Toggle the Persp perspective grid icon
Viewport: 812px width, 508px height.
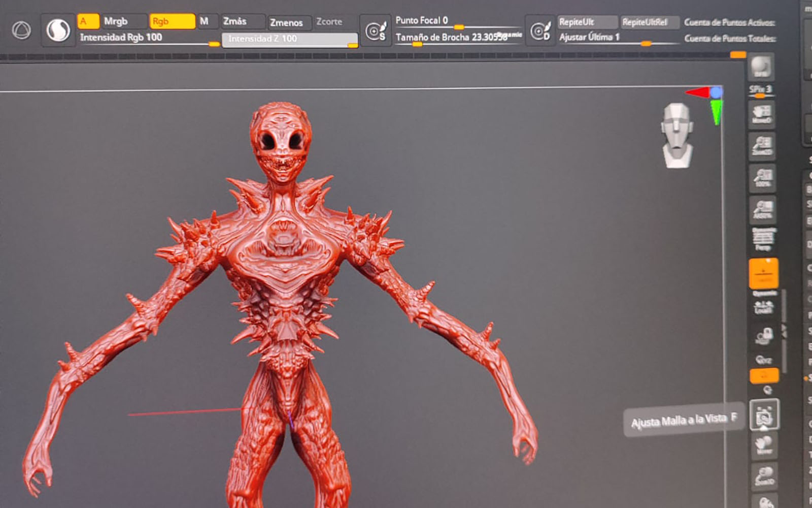pyautogui.click(x=763, y=239)
